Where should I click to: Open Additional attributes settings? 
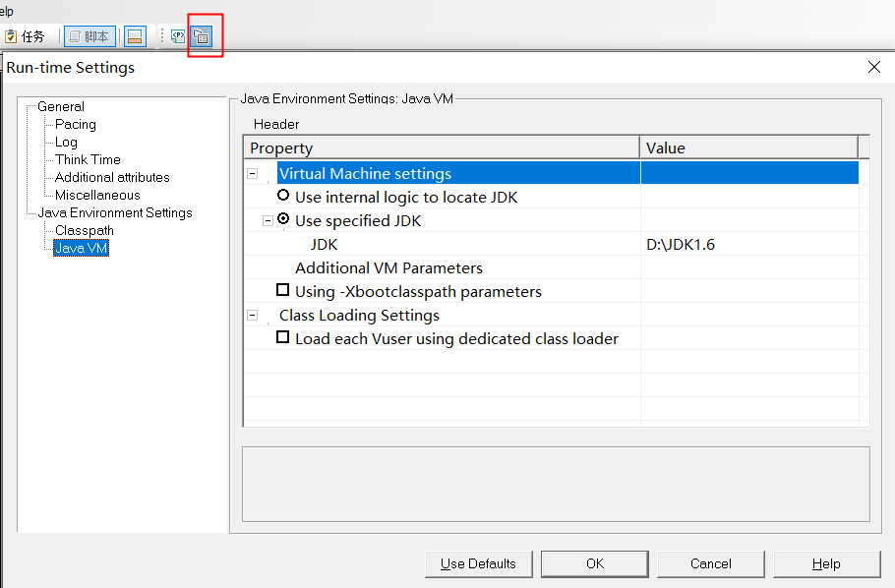[x=112, y=178]
